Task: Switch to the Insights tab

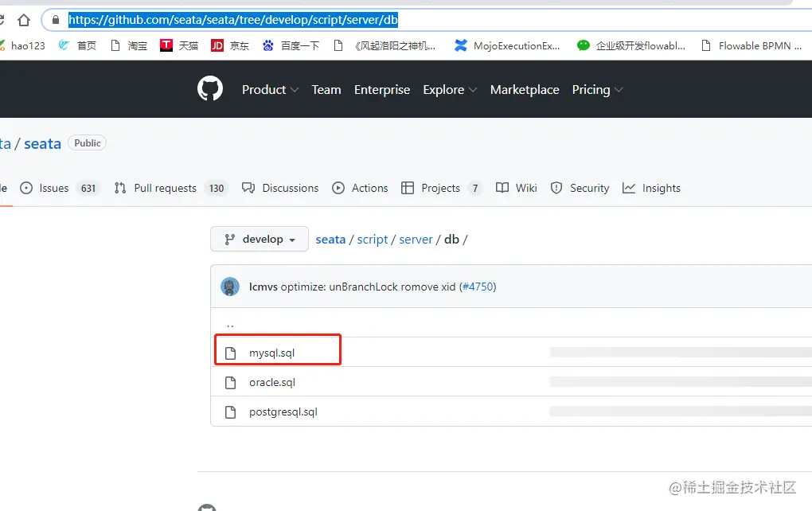Action: tap(651, 188)
